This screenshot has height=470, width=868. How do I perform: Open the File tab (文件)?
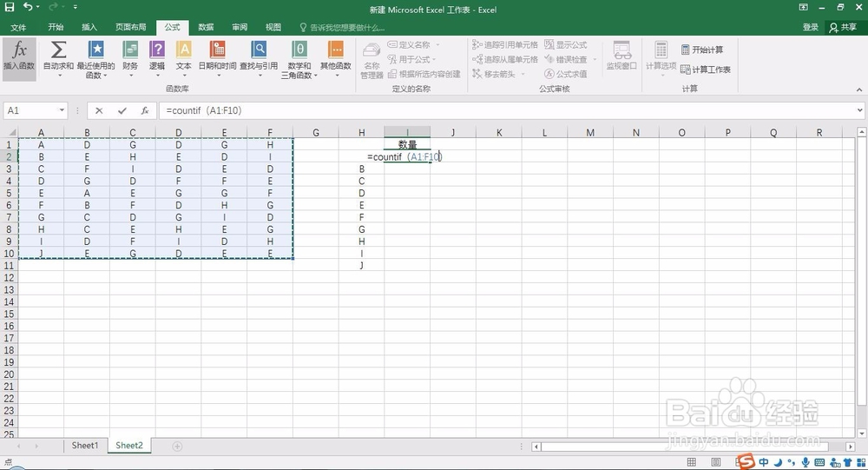(x=18, y=27)
